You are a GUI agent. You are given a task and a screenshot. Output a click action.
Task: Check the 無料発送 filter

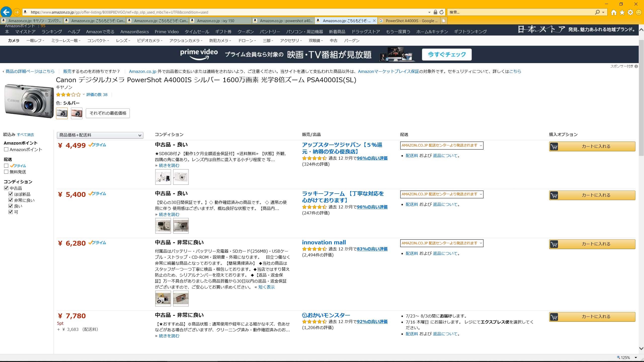pyautogui.click(x=6, y=172)
